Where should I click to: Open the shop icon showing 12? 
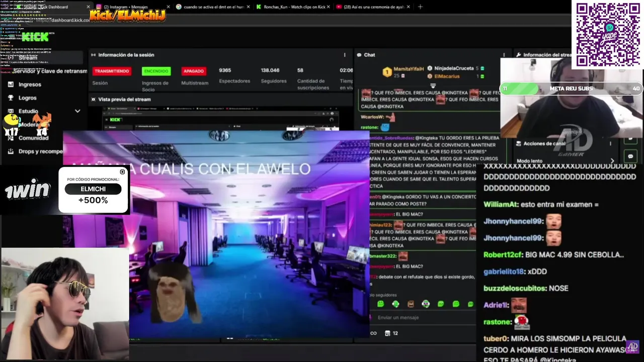[391, 333]
